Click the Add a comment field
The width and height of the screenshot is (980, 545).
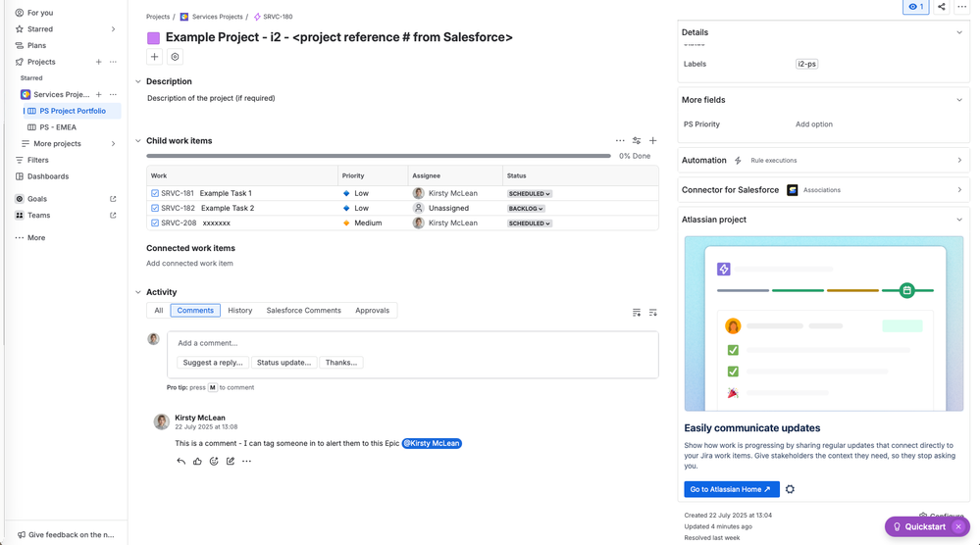[412, 343]
